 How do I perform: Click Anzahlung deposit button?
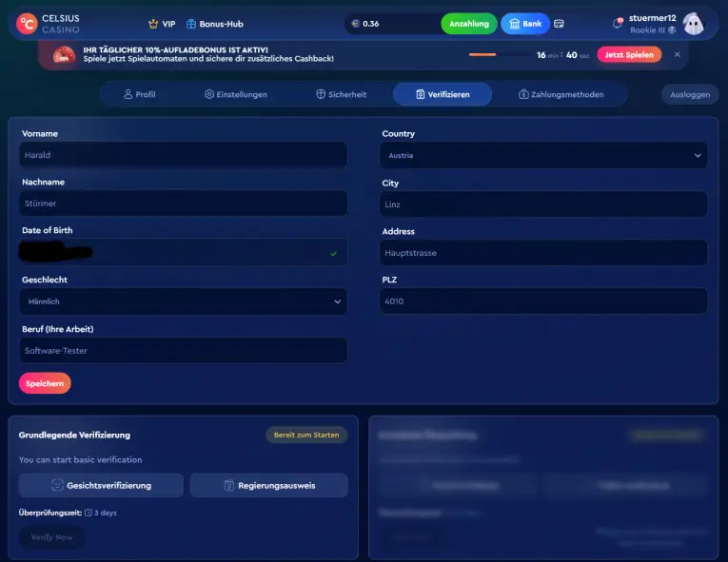click(469, 24)
